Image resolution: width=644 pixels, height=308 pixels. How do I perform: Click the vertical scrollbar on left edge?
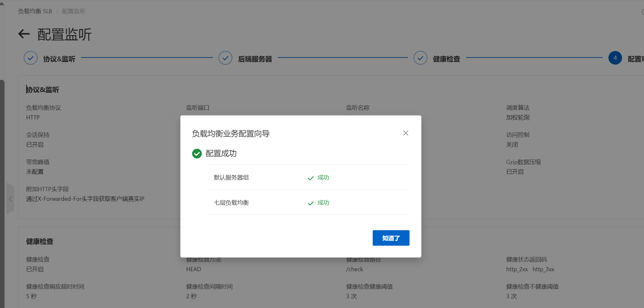coord(2,194)
